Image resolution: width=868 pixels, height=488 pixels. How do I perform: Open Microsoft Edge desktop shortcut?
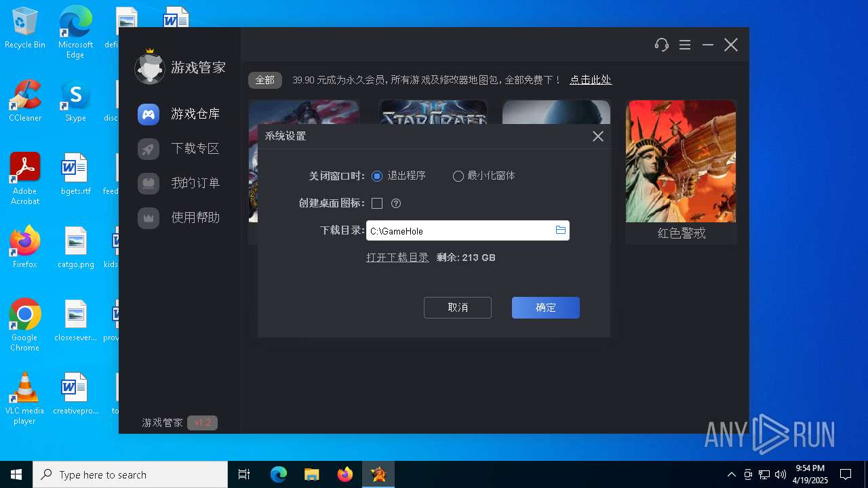tap(75, 33)
